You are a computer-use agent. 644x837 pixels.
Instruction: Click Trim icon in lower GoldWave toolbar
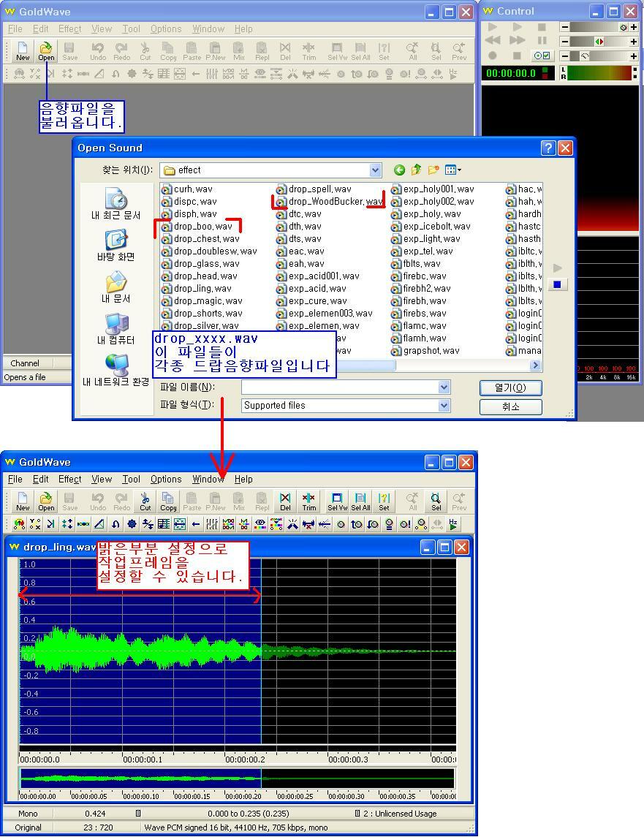click(308, 501)
